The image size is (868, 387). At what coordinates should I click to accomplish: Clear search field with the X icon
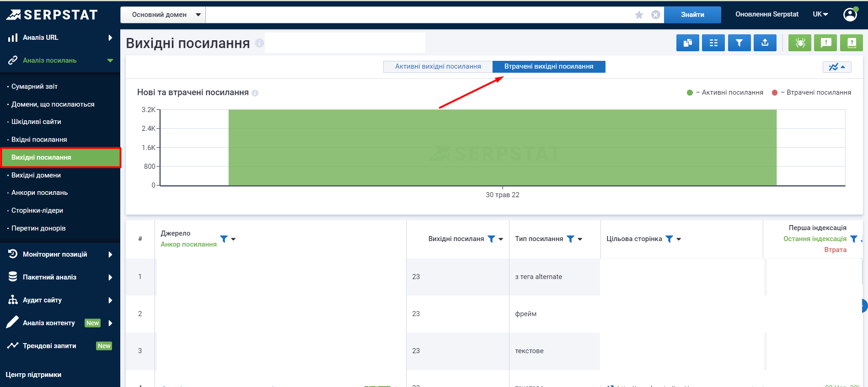(x=655, y=15)
